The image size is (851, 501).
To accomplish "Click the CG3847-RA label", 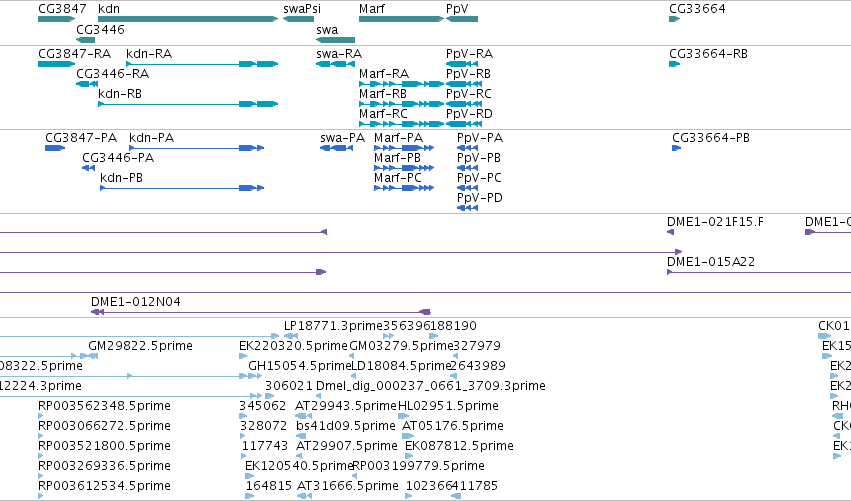I will (x=74, y=54).
